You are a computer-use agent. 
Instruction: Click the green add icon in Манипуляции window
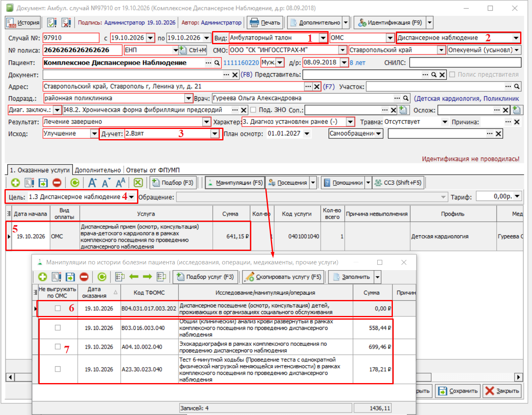pyautogui.click(x=43, y=277)
